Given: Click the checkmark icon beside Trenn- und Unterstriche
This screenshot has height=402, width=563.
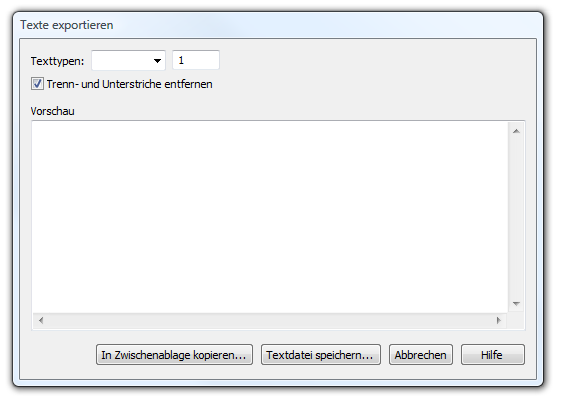Looking at the screenshot, I should (37, 84).
